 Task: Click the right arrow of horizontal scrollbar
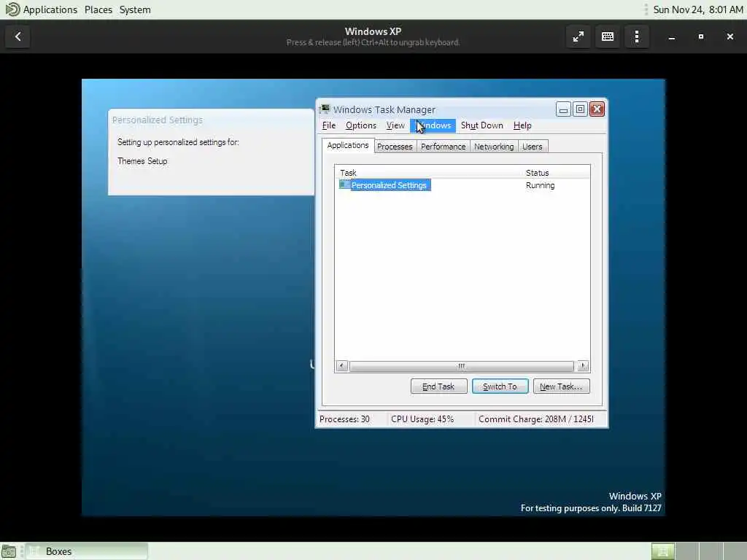pyautogui.click(x=583, y=366)
